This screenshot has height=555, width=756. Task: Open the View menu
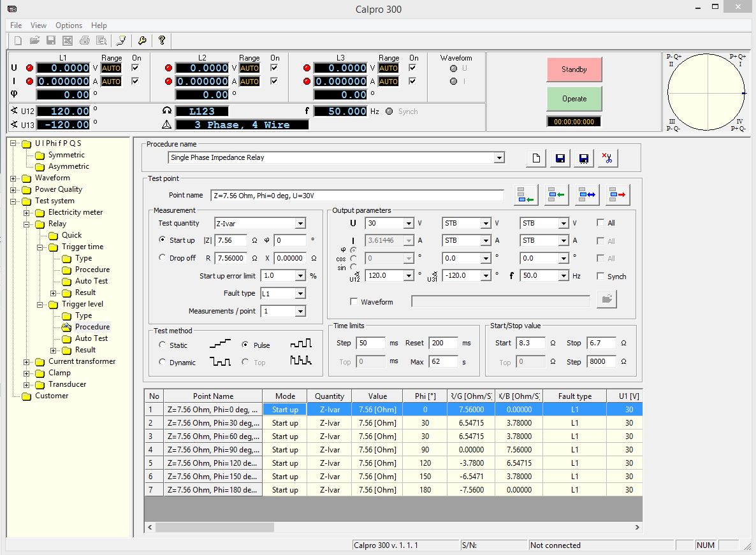point(39,25)
